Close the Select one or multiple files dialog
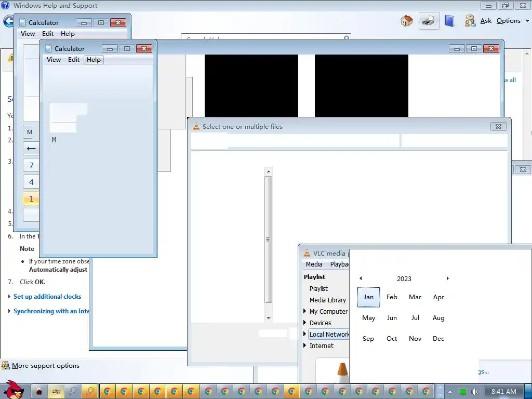The height and width of the screenshot is (399, 532). [x=498, y=127]
